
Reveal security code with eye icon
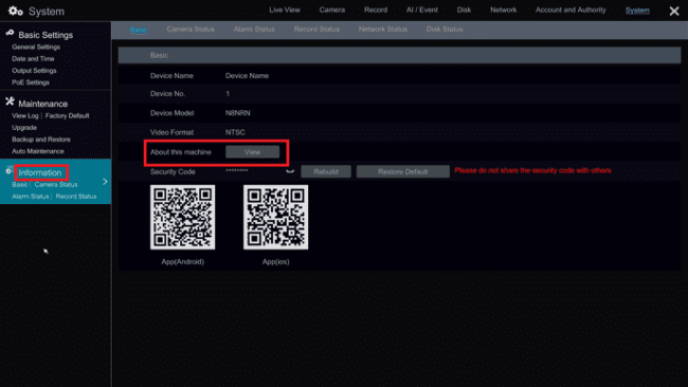[x=290, y=171]
